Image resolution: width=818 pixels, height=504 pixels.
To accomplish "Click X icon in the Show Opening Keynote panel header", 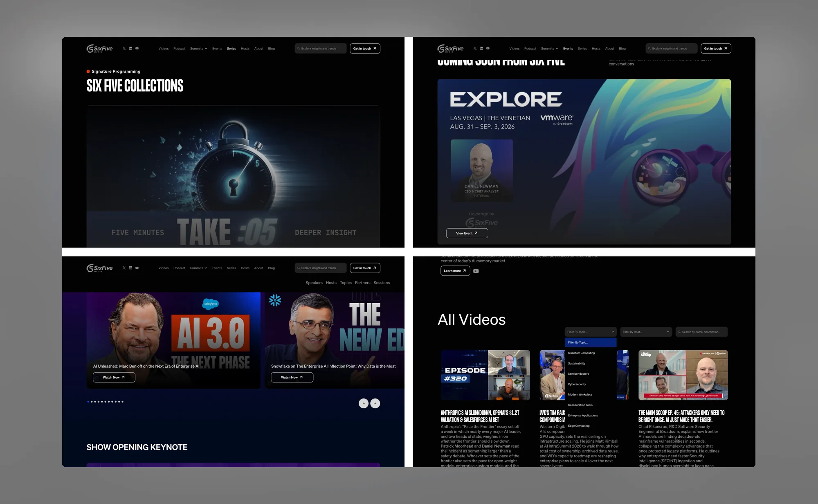I will click(x=124, y=268).
